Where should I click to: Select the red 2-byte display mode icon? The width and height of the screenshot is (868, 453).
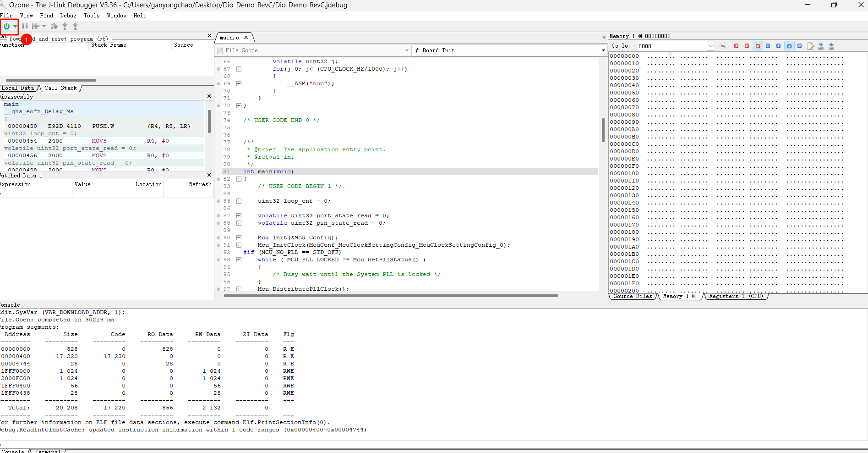coord(747,46)
